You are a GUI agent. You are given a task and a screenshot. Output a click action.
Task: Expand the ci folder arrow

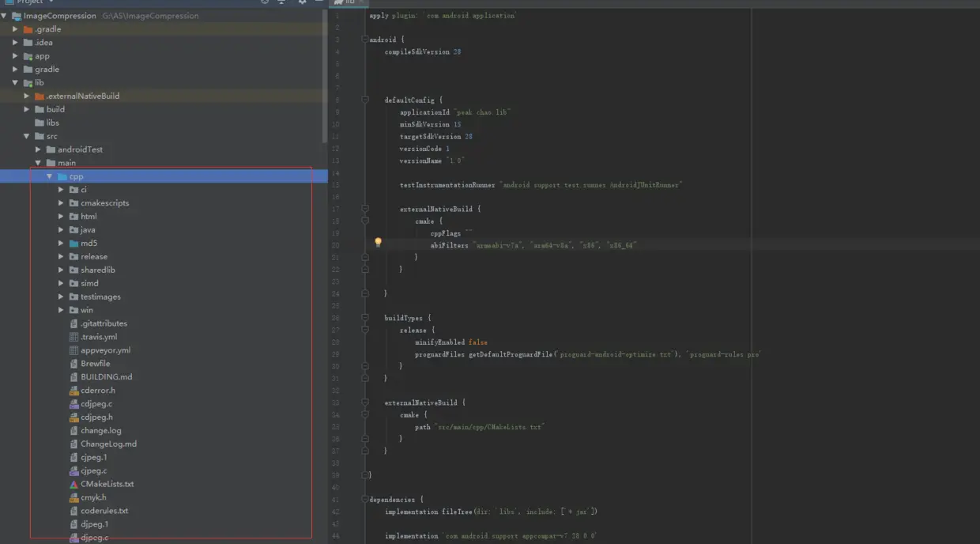coord(62,190)
